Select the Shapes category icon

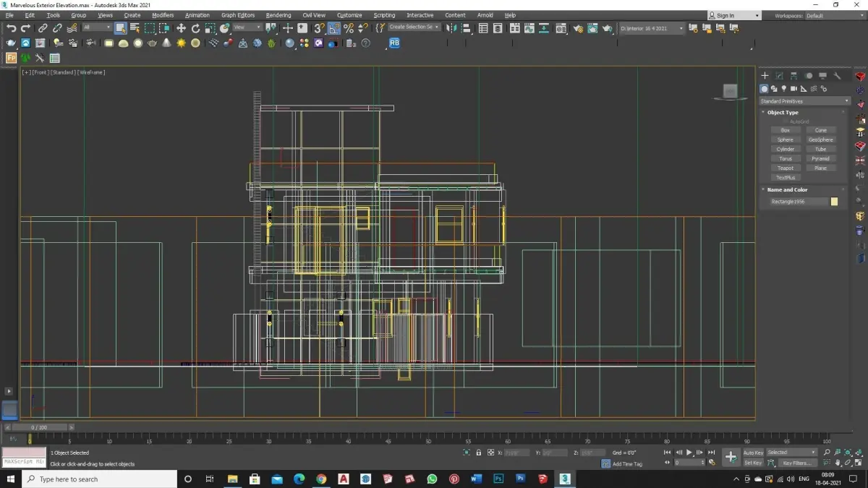tap(774, 89)
